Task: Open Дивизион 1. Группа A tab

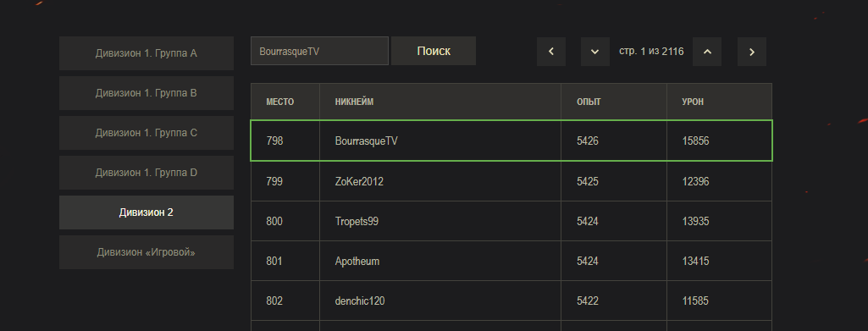Action: (x=147, y=53)
